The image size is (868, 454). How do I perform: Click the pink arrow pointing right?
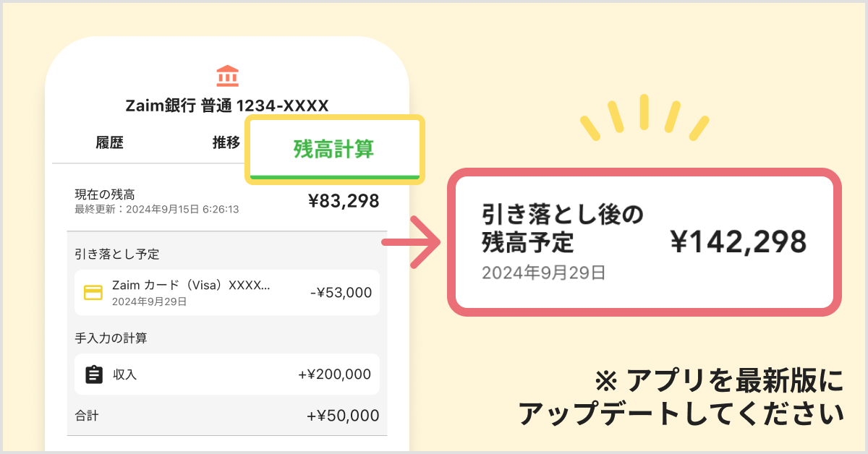[411, 241]
